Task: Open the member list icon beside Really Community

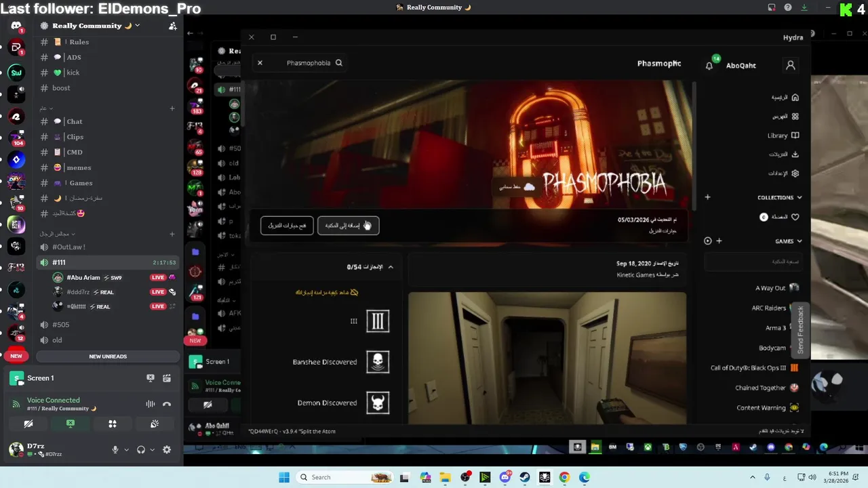Action: pos(173,26)
